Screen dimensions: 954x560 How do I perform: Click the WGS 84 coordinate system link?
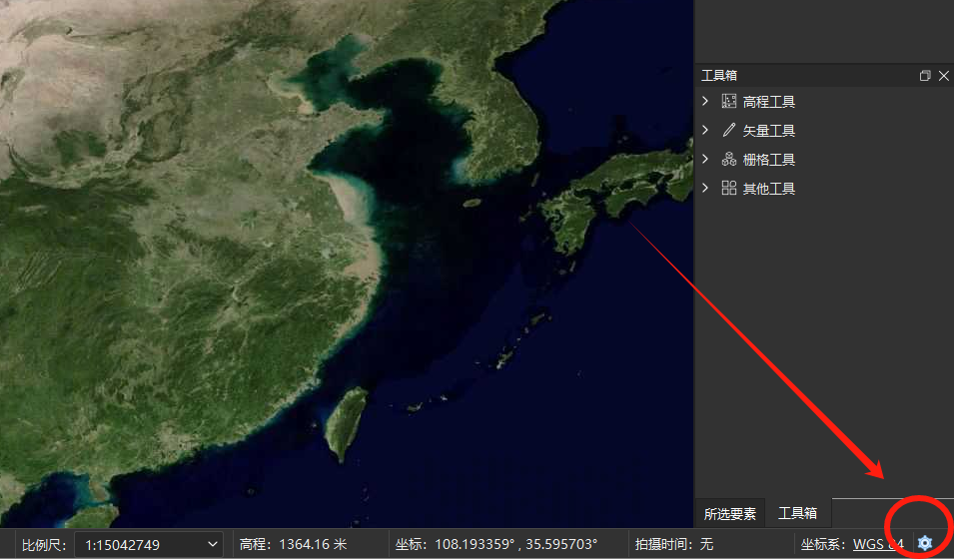tap(878, 544)
